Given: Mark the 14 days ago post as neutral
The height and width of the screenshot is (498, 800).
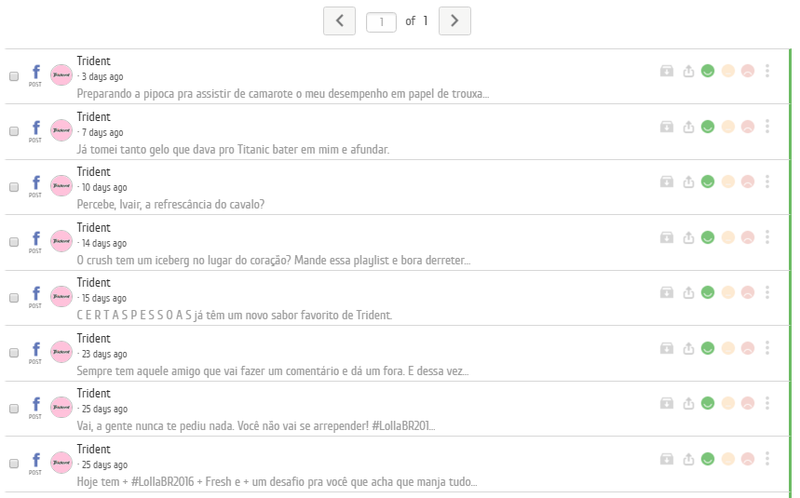Looking at the screenshot, I should pos(728,237).
